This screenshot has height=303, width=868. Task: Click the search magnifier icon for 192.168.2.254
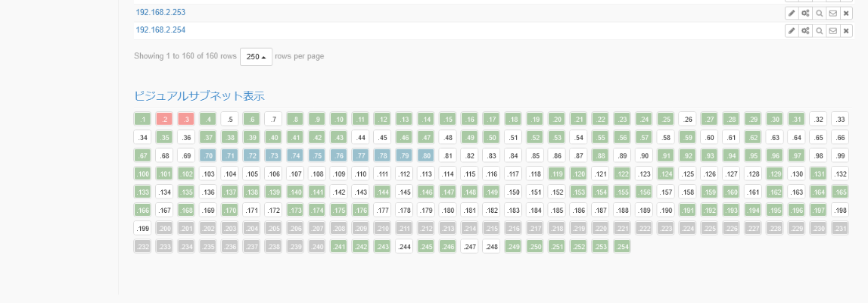[819, 30]
